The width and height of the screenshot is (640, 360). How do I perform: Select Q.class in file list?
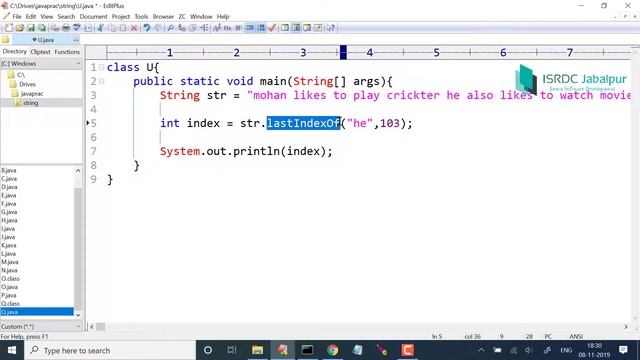[x=10, y=304]
